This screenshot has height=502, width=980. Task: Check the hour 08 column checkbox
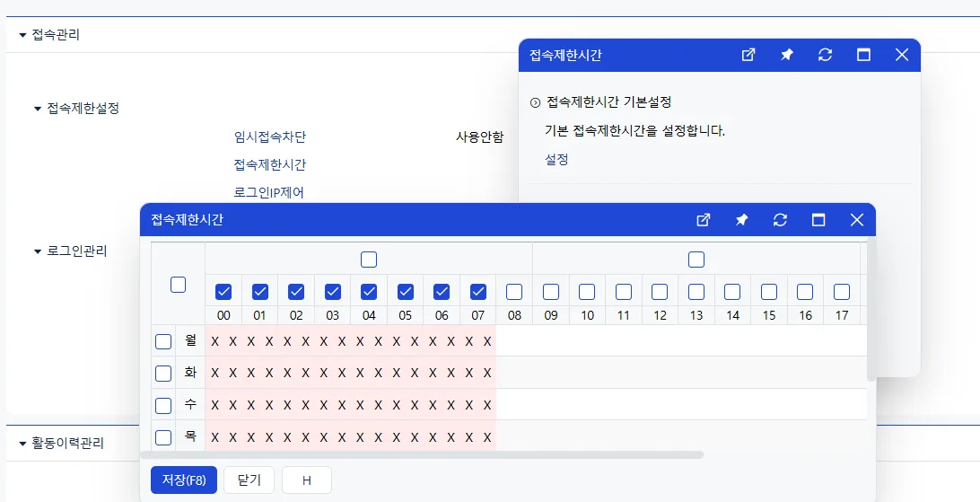point(514,292)
